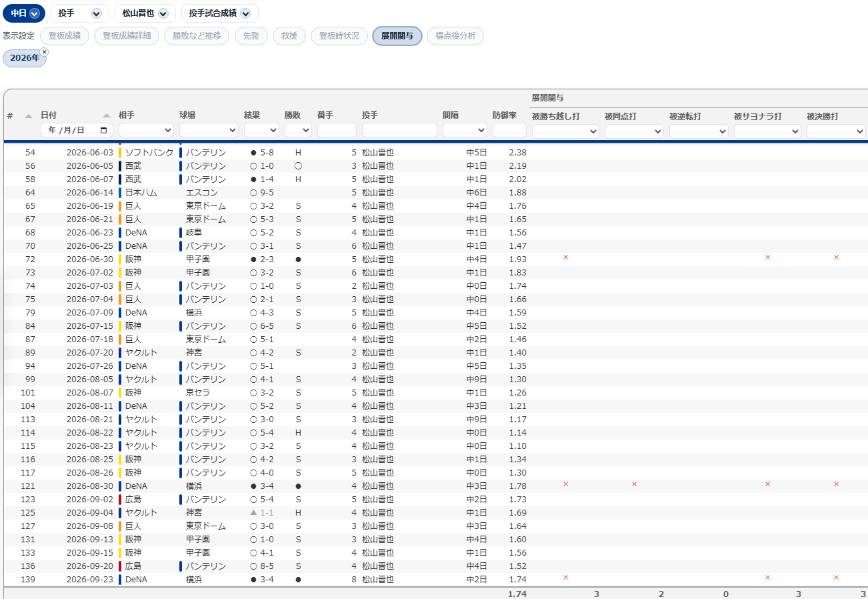Click ERA value 2.38 in the 2026-06-03 row

pos(517,153)
